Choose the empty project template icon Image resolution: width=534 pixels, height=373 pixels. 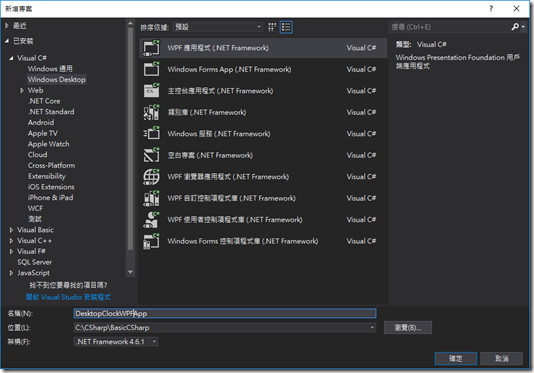pyautogui.click(x=152, y=155)
